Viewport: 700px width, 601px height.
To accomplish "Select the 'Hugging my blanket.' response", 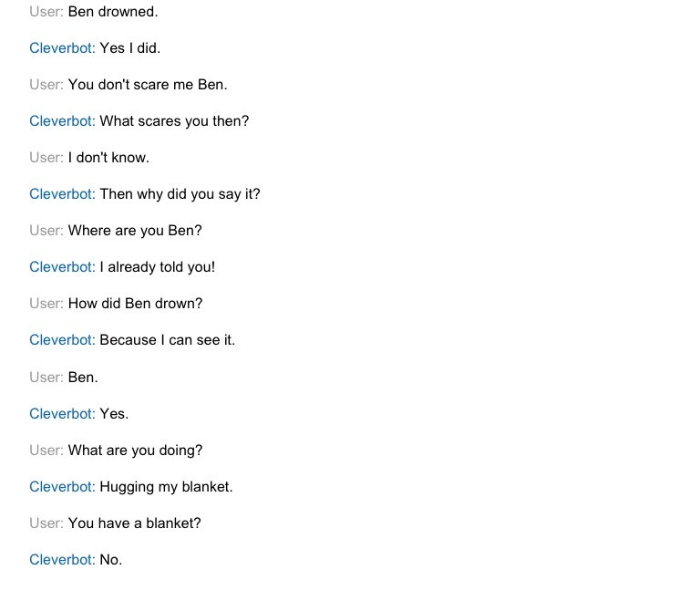I will tap(166, 487).
